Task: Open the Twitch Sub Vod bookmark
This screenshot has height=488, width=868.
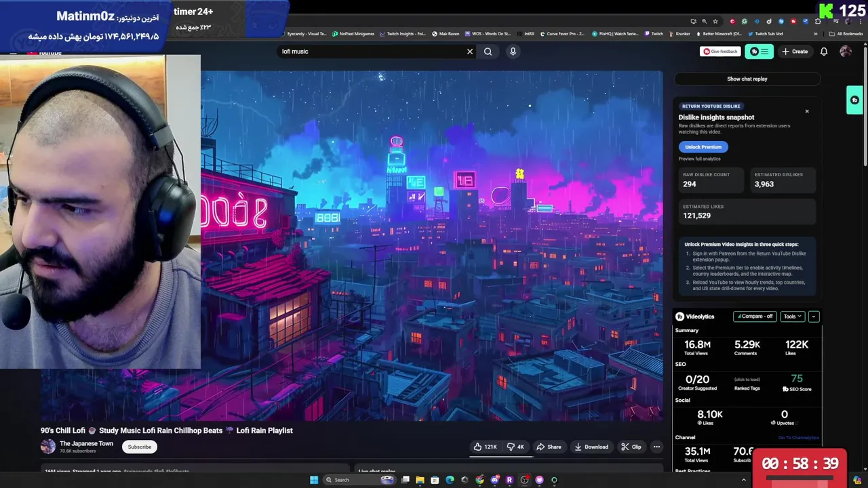Action: pyautogui.click(x=765, y=34)
